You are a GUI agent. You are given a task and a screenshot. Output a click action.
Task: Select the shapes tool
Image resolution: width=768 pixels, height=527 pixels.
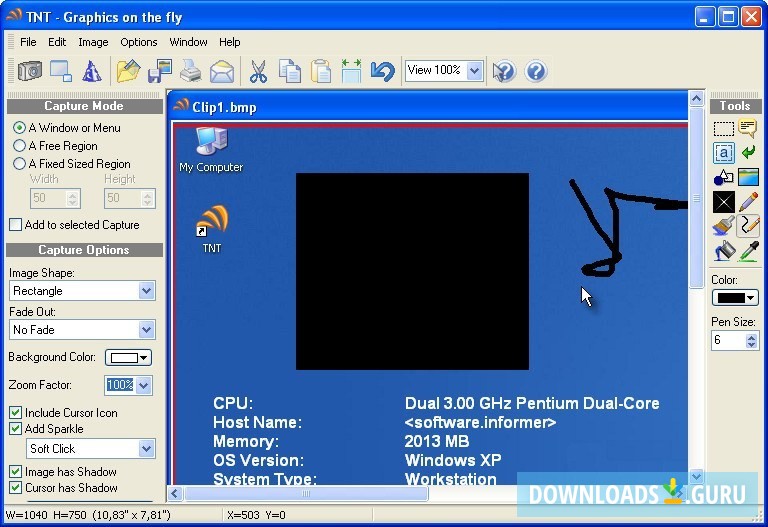click(723, 177)
